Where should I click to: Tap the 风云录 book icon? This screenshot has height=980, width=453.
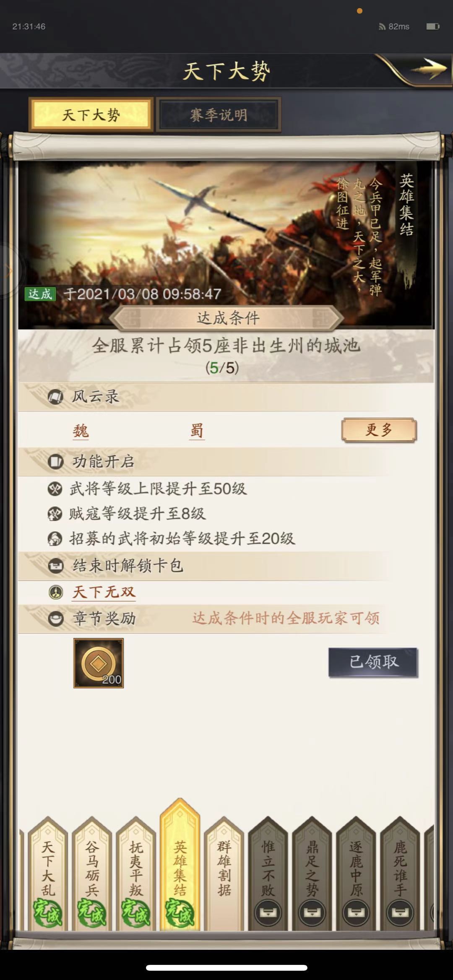[x=55, y=397]
